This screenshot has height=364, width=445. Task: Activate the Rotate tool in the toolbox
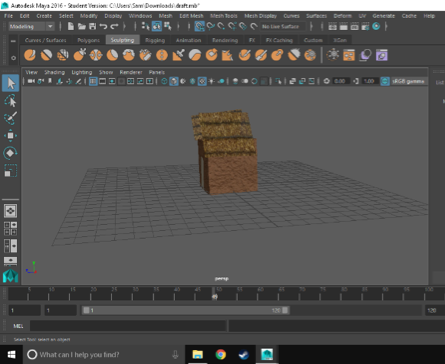10,153
